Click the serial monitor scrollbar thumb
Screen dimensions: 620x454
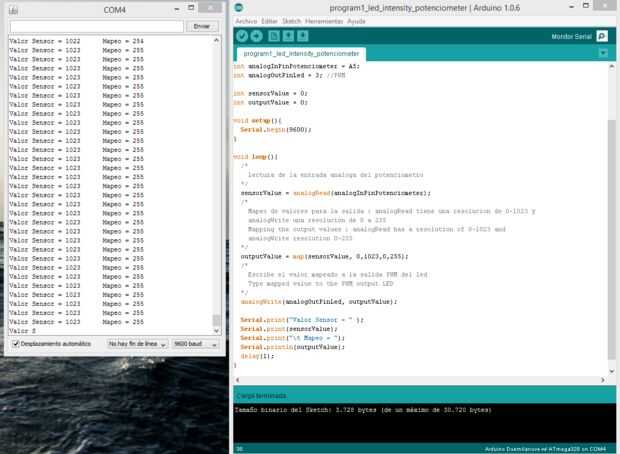(216, 320)
